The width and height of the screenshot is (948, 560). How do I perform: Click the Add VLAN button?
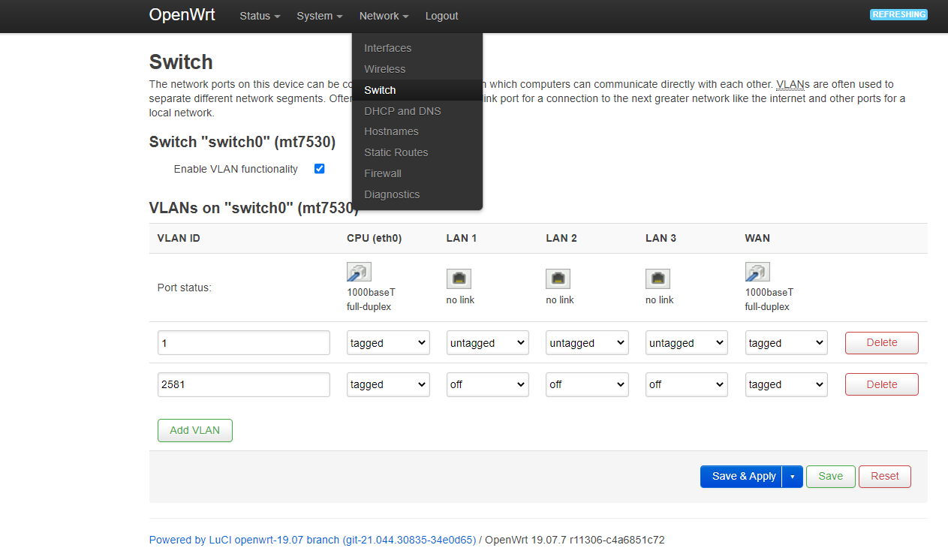[195, 430]
